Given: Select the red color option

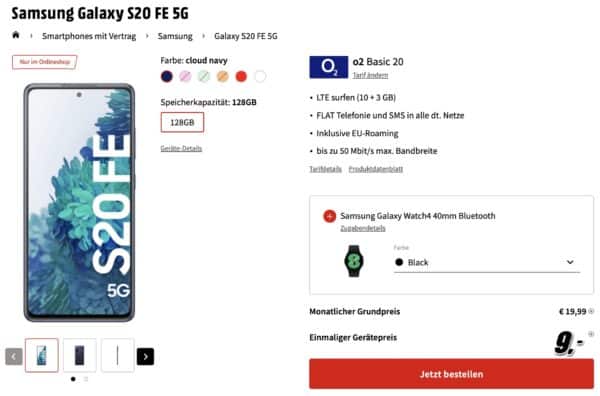Looking at the screenshot, I should [x=241, y=77].
